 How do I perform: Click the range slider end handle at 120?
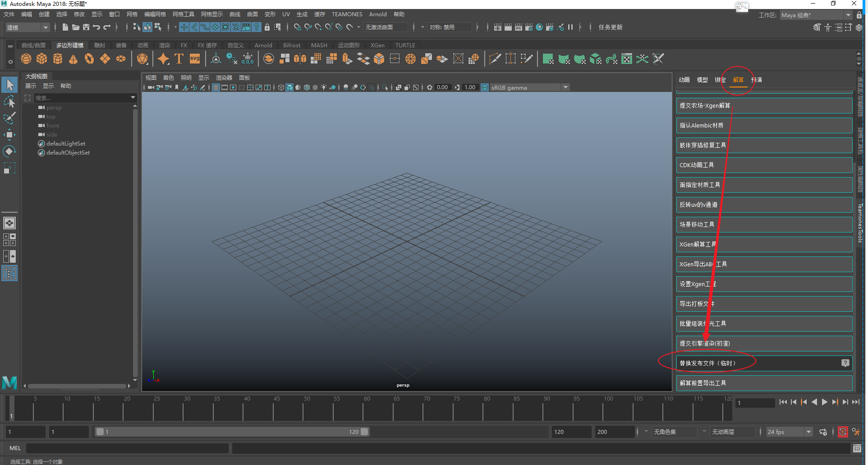364,432
